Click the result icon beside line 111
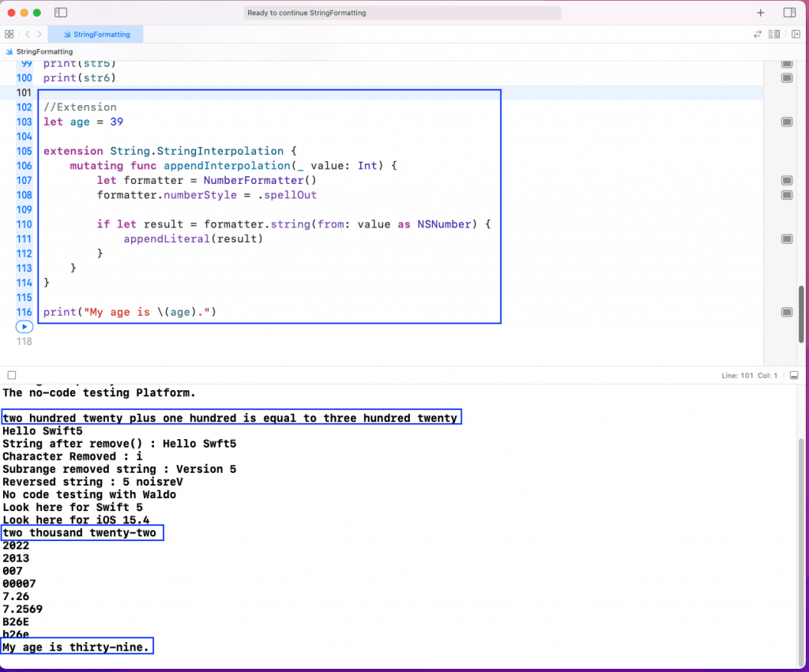809x672 pixels. 787,239
